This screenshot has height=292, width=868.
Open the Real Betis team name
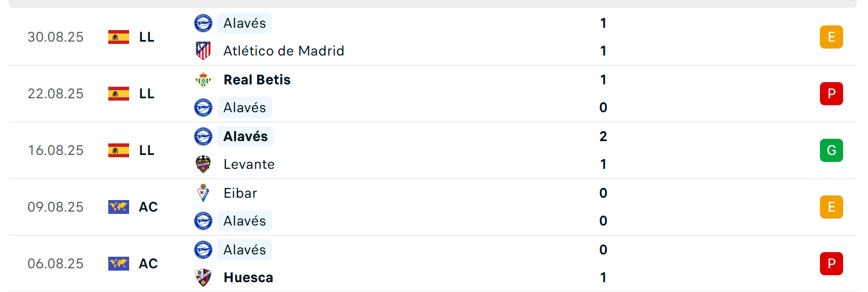(x=257, y=80)
